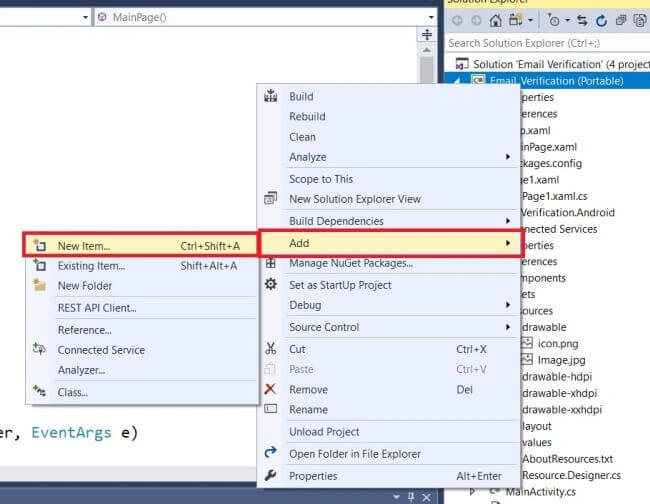Screen dimensions: 650x504
Task: Select AboutResources.txt file
Action: pos(567,459)
